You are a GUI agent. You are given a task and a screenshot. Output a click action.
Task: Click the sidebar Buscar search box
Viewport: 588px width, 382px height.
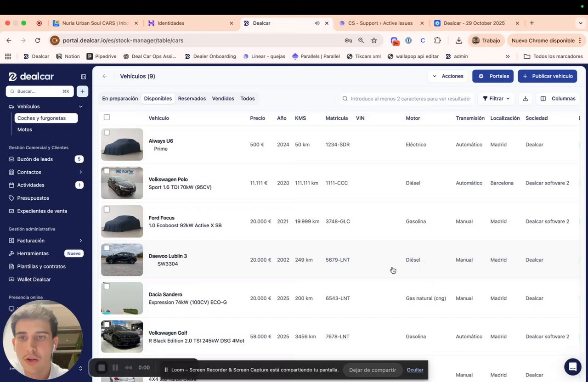[x=40, y=91]
